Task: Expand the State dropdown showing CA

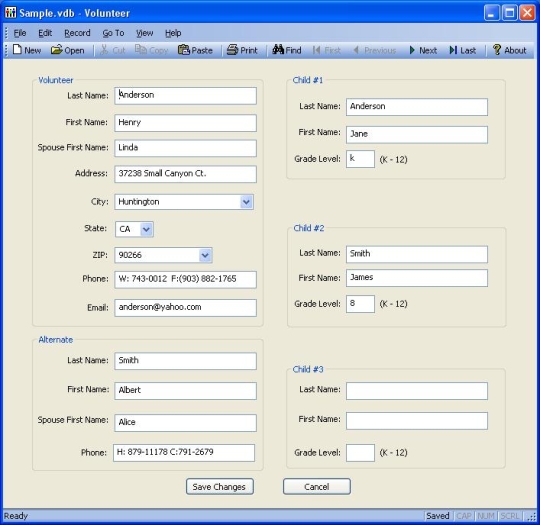Action: pos(146,229)
